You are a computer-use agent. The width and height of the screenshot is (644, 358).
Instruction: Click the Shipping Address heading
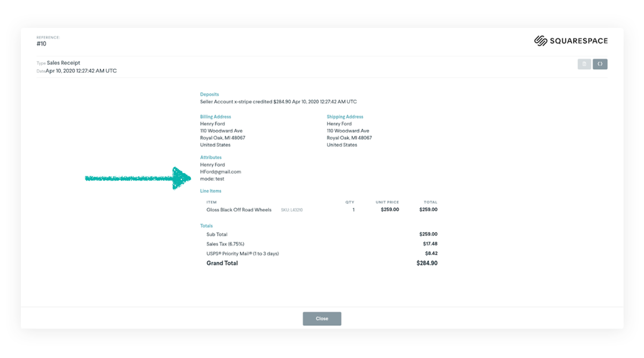[x=345, y=117]
